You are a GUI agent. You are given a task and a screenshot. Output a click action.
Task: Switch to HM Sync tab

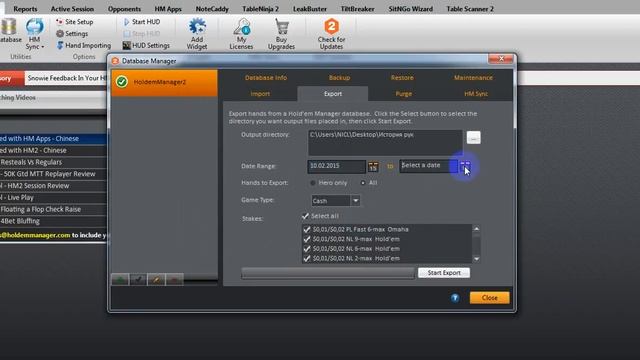click(476, 94)
